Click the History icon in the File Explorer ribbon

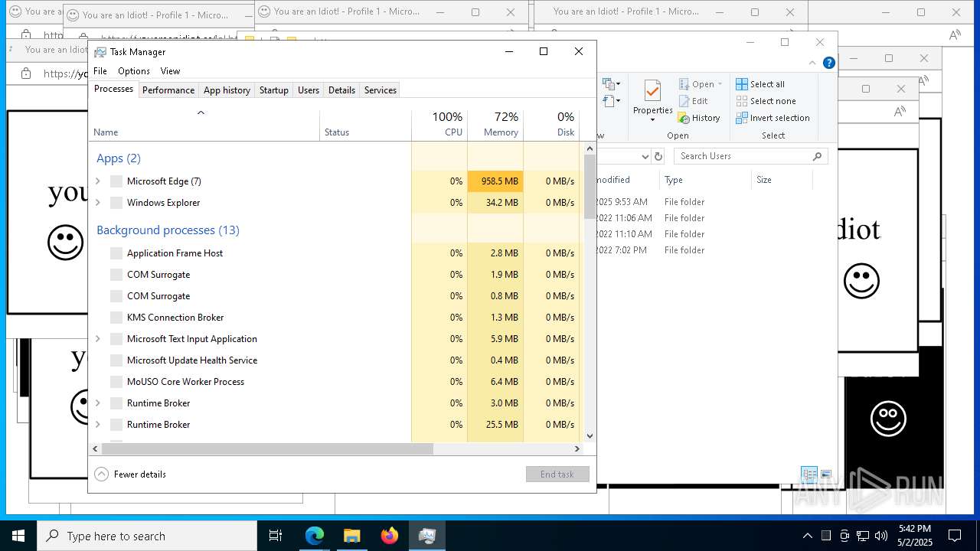[684, 118]
